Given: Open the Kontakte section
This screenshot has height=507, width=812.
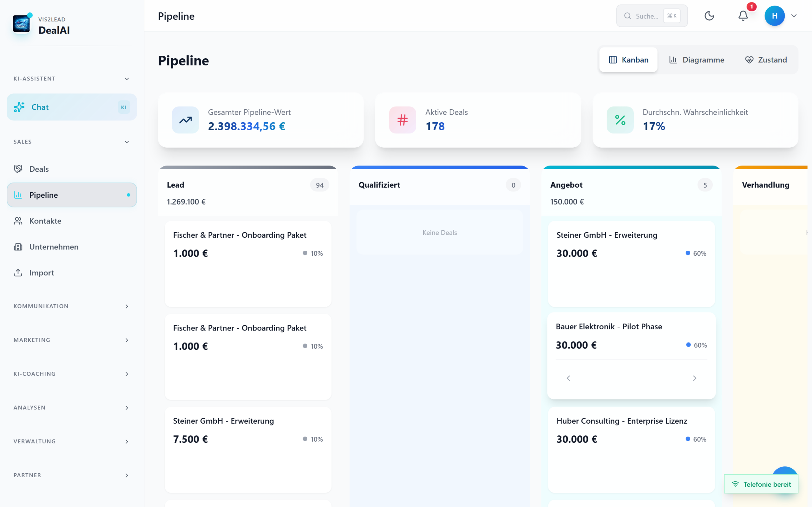Looking at the screenshot, I should coord(45,221).
